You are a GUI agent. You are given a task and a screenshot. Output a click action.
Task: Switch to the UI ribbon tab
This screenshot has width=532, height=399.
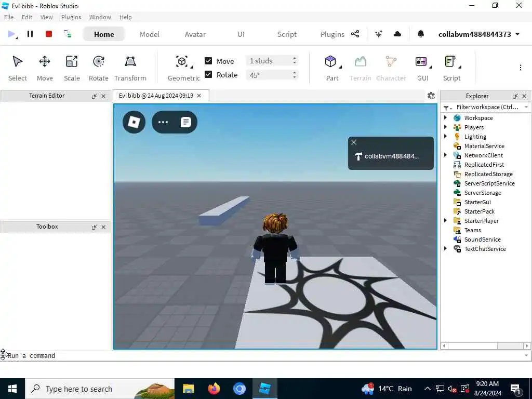pos(241,34)
